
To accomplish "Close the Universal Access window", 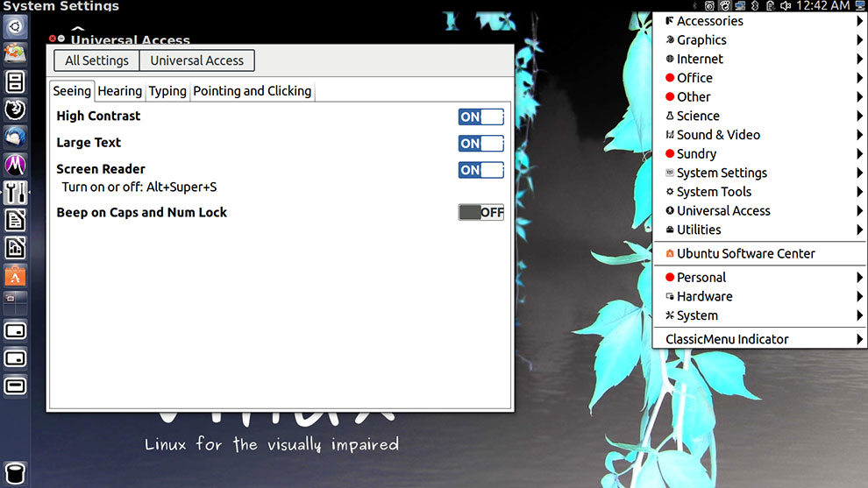I will pos(52,39).
